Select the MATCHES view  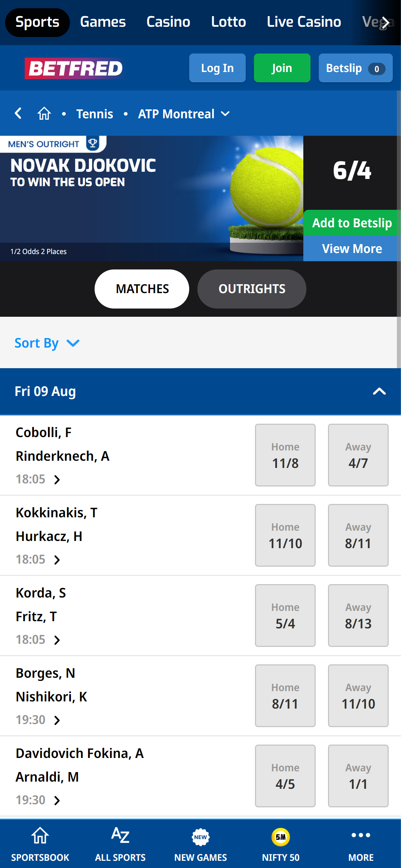point(142,289)
